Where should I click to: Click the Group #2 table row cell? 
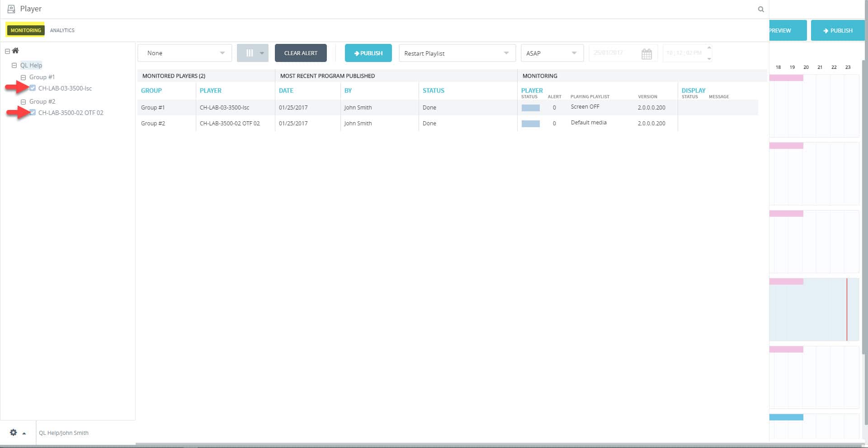point(153,124)
